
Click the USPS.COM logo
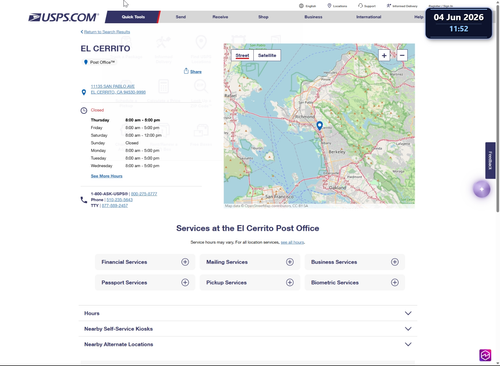click(x=63, y=17)
